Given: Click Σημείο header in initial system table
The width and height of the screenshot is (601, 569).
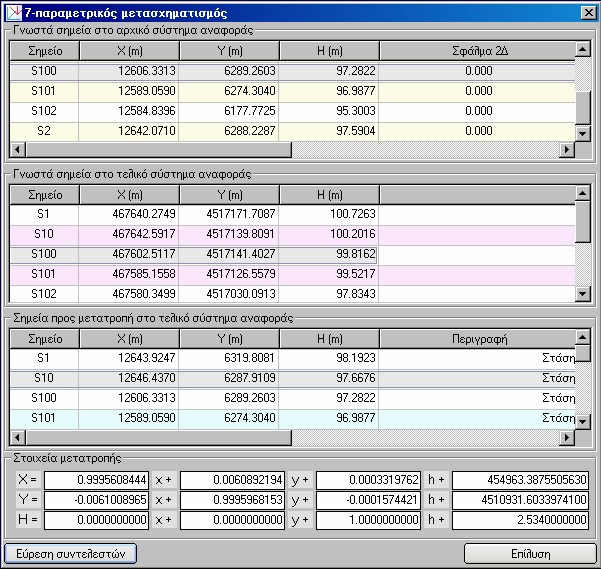Looking at the screenshot, I should 44,51.
